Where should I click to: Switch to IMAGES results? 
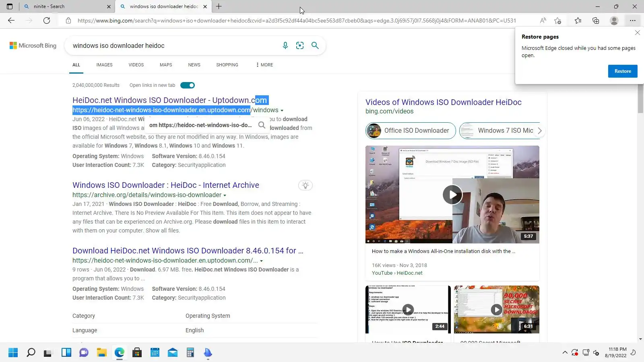pyautogui.click(x=104, y=65)
